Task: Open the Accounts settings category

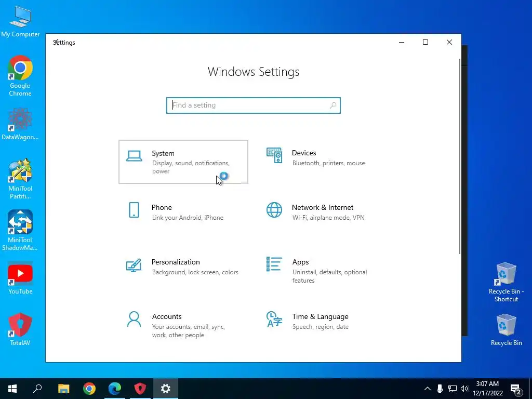Action: click(183, 325)
